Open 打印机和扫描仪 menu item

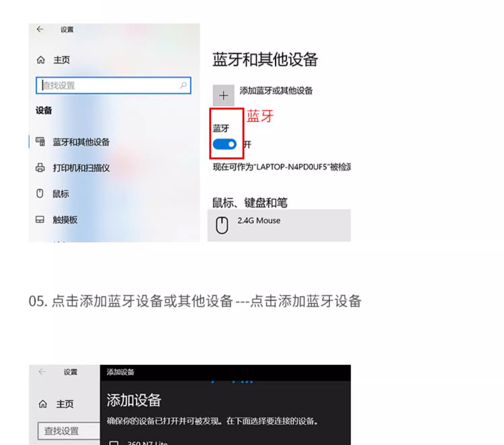81,168
